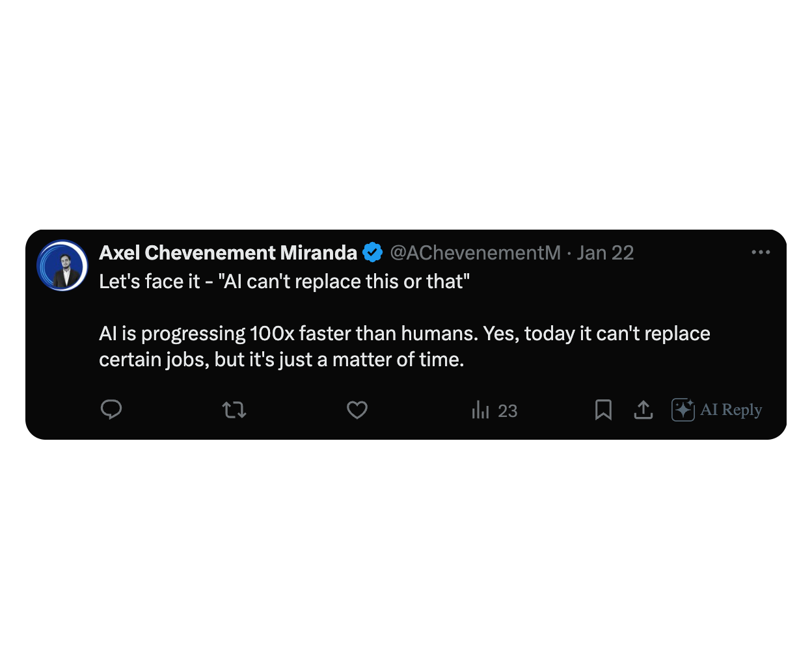
Task: Click the 23 views count
Action: point(507,411)
